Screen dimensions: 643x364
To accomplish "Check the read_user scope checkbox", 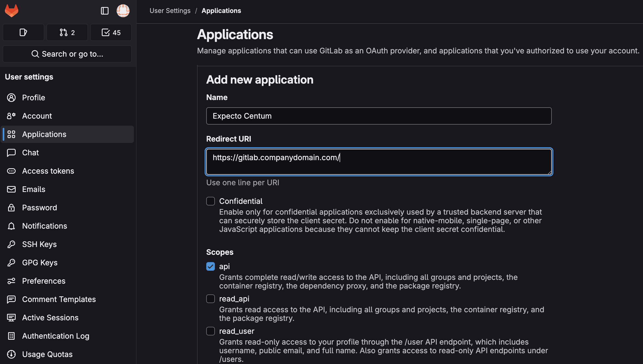I will point(211,331).
